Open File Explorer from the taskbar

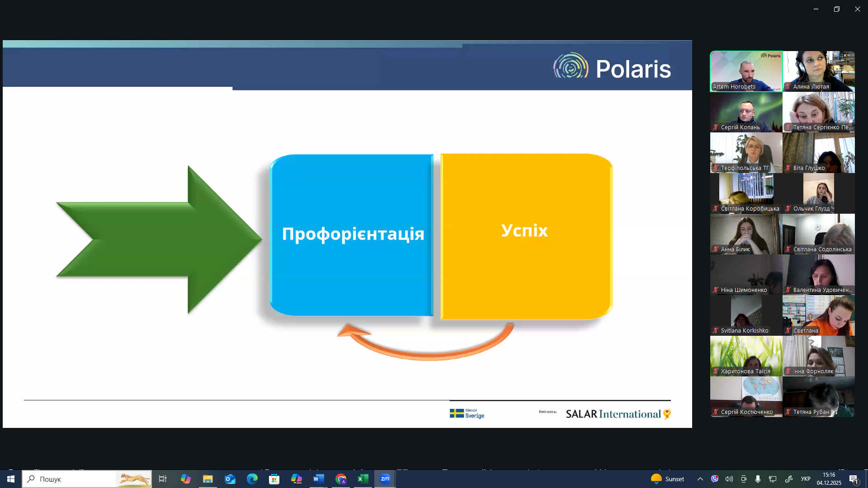click(208, 479)
